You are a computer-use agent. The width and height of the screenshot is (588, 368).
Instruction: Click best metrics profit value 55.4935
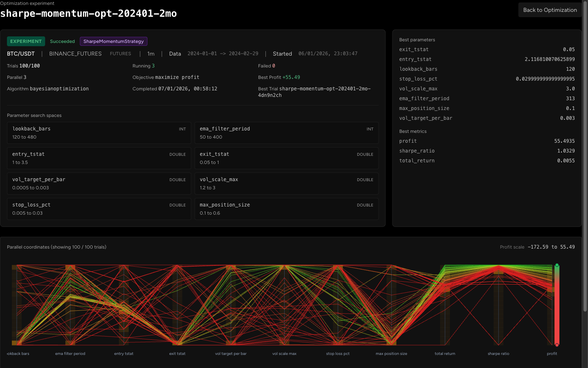click(x=564, y=141)
